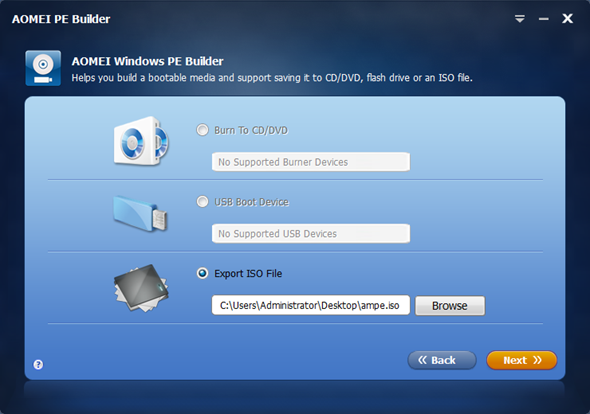Minimize the AOMEI PE Builder window
Image resolution: width=590 pixels, height=414 pixels.
tap(543, 19)
